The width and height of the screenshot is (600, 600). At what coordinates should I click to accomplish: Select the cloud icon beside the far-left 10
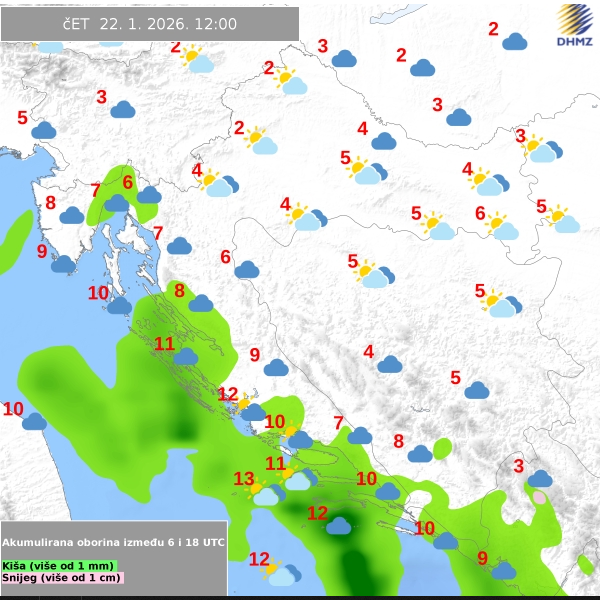[x=35, y=421]
